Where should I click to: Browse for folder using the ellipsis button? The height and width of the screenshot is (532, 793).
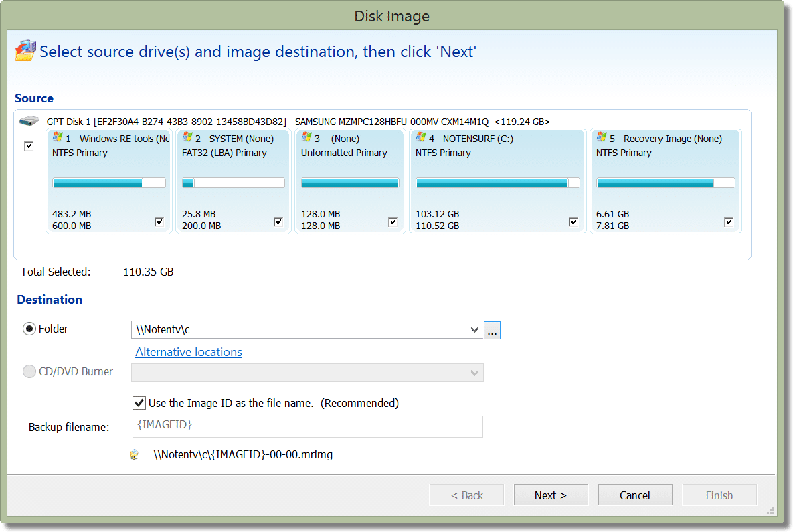coord(493,330)
